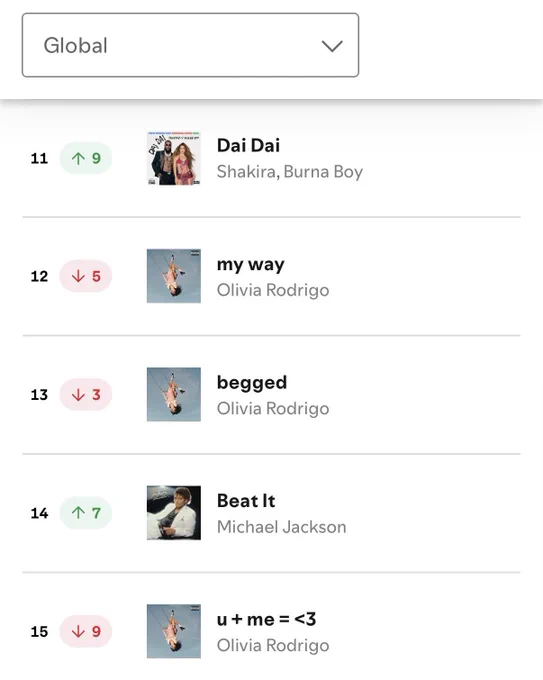Select the my way song title

[x=251, y=265]
